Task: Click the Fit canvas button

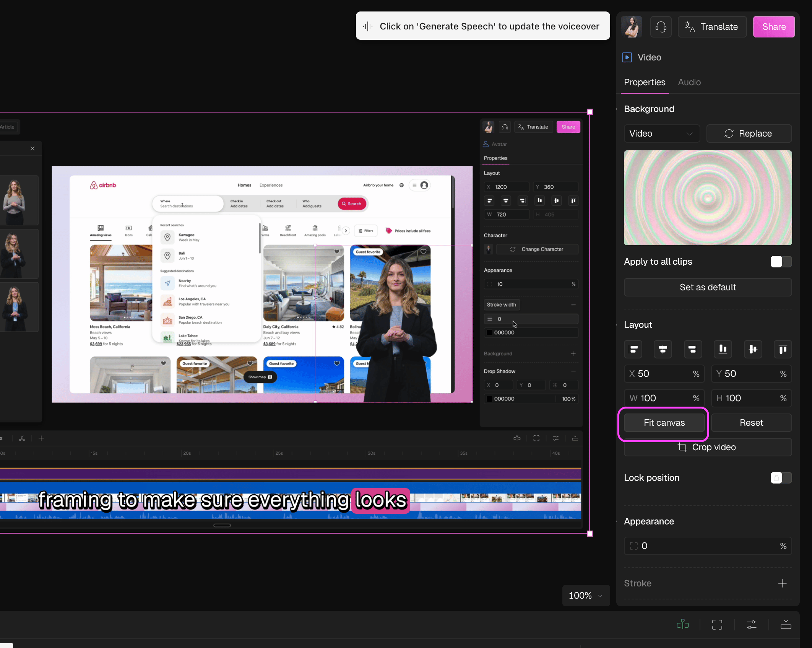Action: 664,423
